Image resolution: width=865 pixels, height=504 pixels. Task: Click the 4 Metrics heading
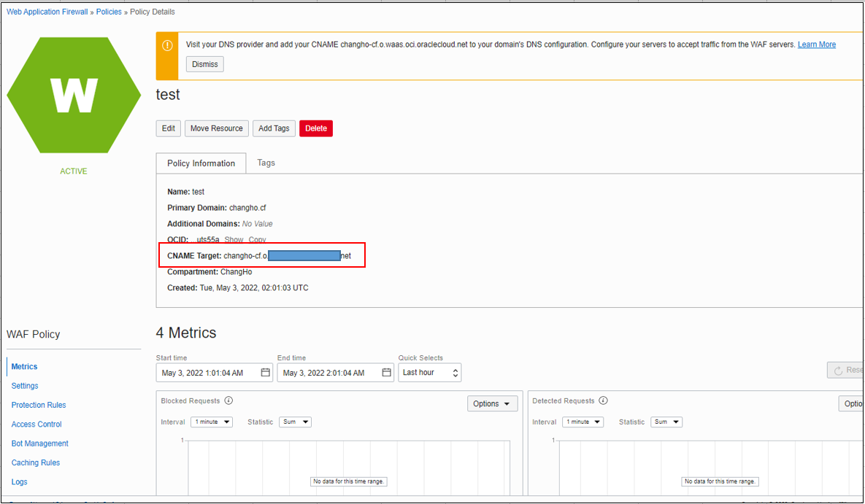[186, 333]
